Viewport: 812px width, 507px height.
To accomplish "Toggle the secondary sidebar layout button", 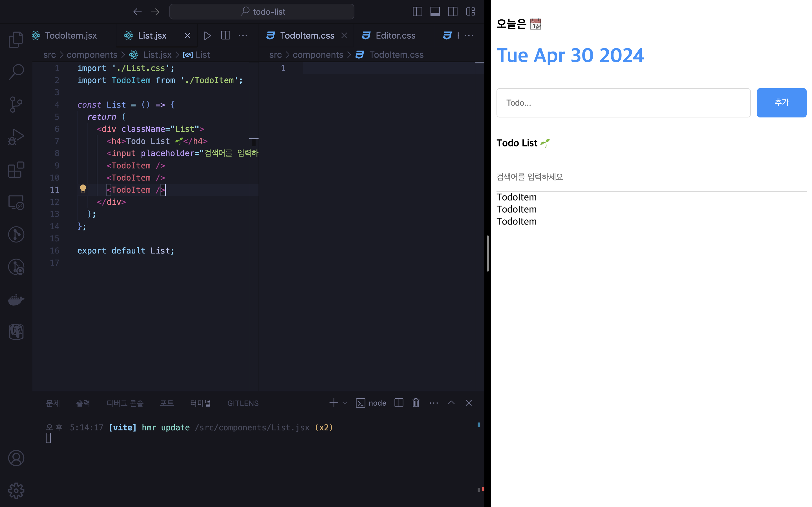I will [x=453, y=12].
